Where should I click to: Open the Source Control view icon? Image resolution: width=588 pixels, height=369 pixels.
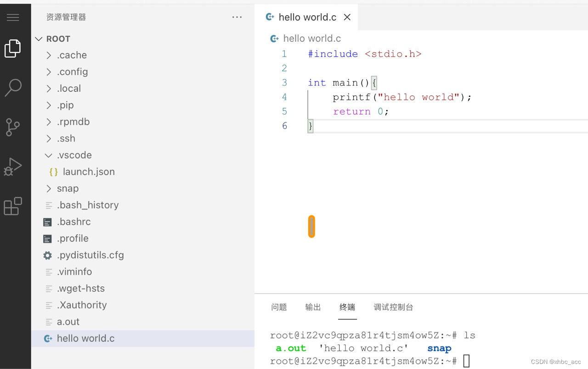click(x=13, y=127)
